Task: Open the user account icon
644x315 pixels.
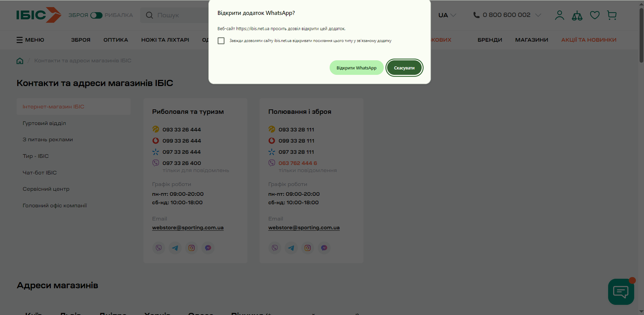Action: 559,15
